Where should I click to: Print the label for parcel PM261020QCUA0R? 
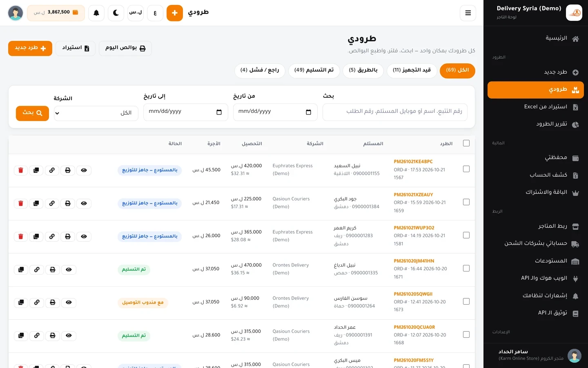click(53, 336)
